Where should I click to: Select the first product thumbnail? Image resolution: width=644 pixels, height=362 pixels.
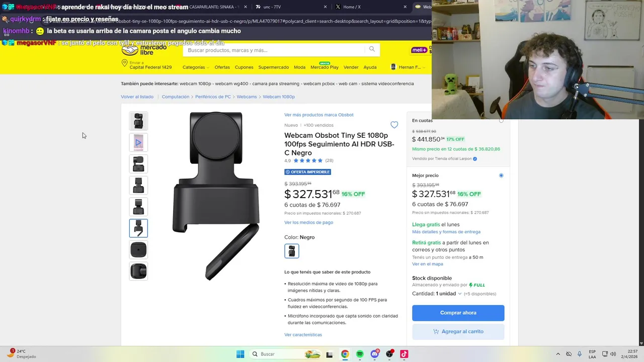pos(138,121)
